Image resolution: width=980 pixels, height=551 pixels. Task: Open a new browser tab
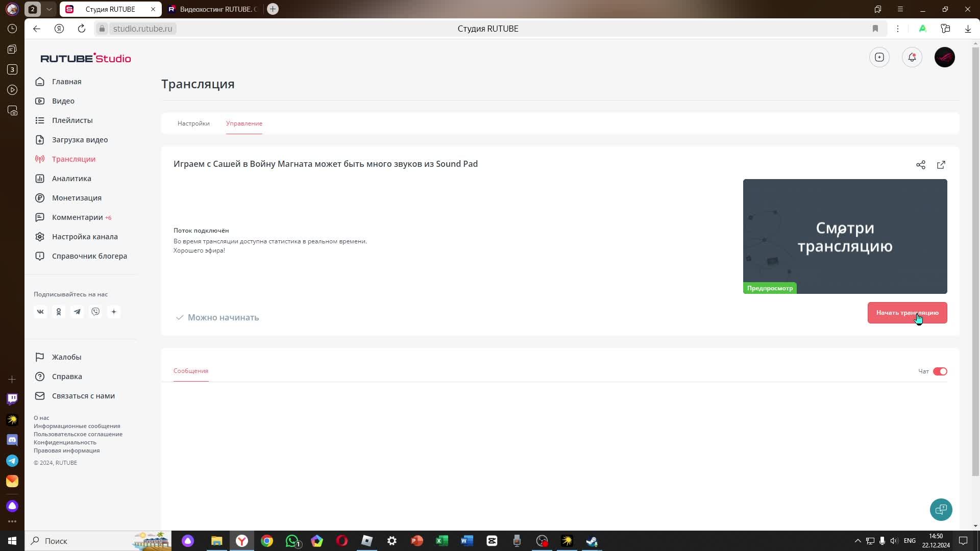(x=273, y=9)
